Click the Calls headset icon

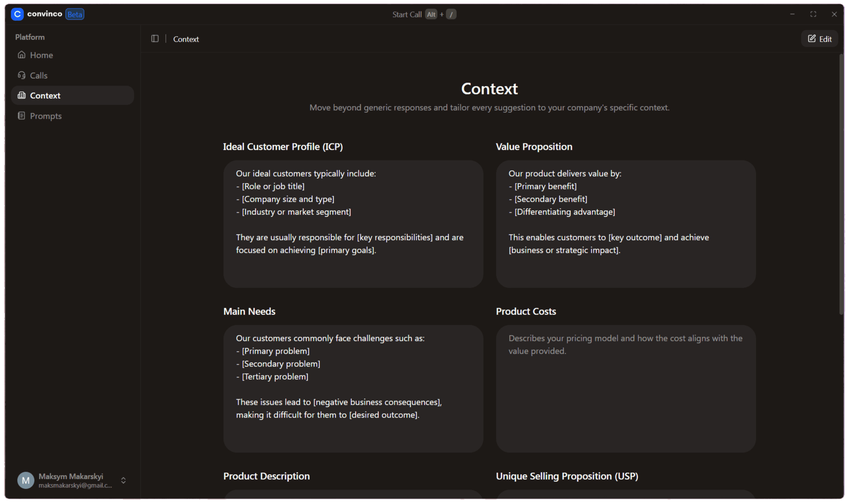tap(22, 75)
